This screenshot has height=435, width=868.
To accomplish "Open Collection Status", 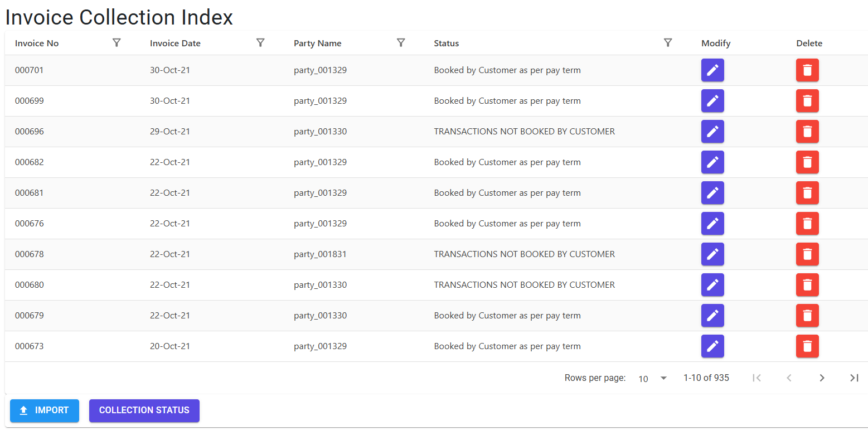I will click(x=144, y=410).
